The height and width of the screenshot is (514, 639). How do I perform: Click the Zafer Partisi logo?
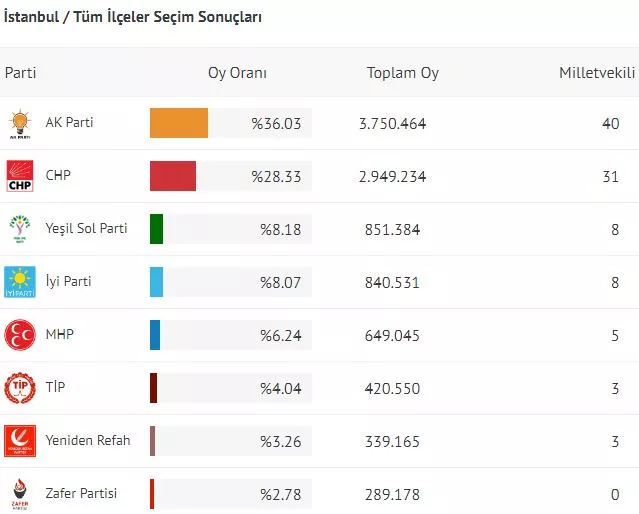point(20,493)
